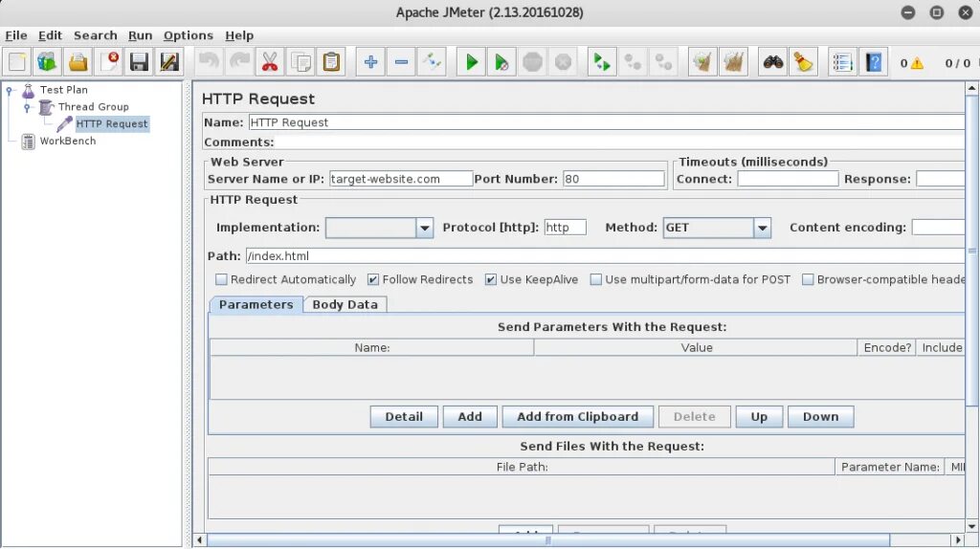Open the Templates icon in toolbar

48,62
